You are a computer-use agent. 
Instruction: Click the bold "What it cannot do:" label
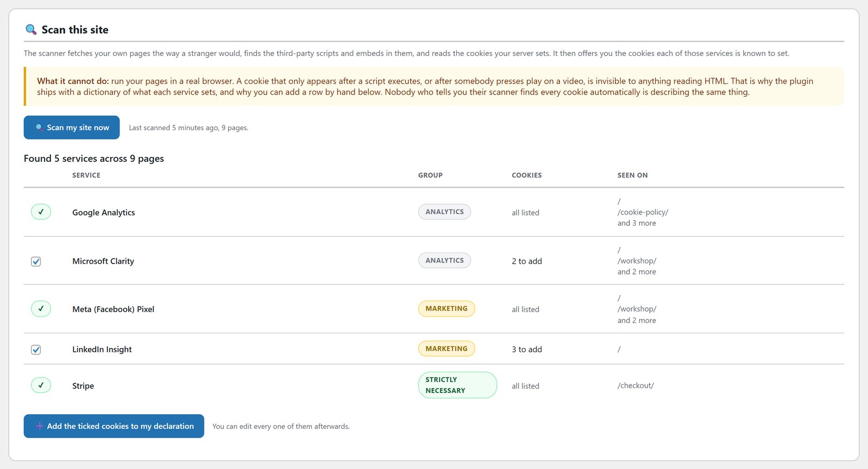pos(73,81)
